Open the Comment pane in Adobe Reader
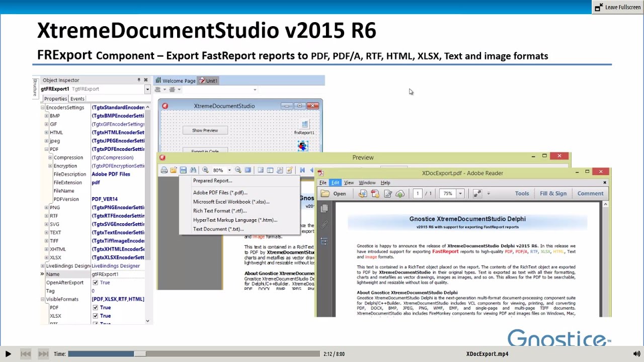 click(x=590, y=194)
